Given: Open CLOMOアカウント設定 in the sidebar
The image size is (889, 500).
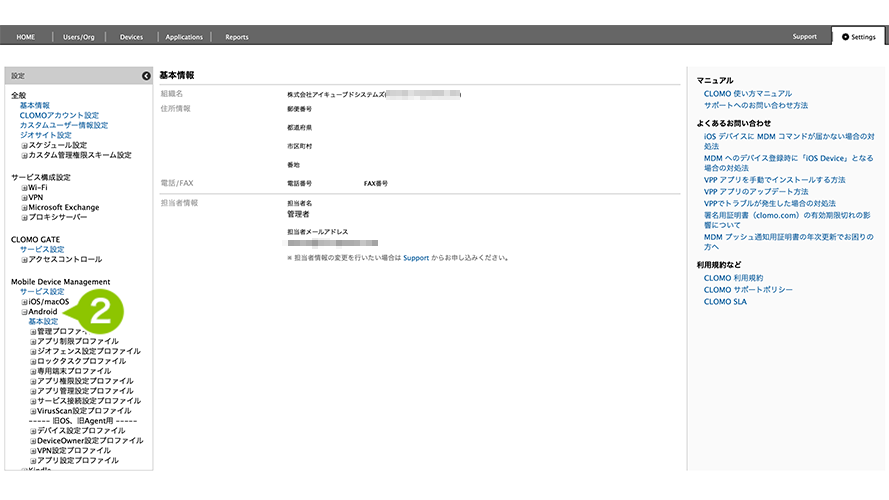Looking at the screenshot, I should [59, 115].
